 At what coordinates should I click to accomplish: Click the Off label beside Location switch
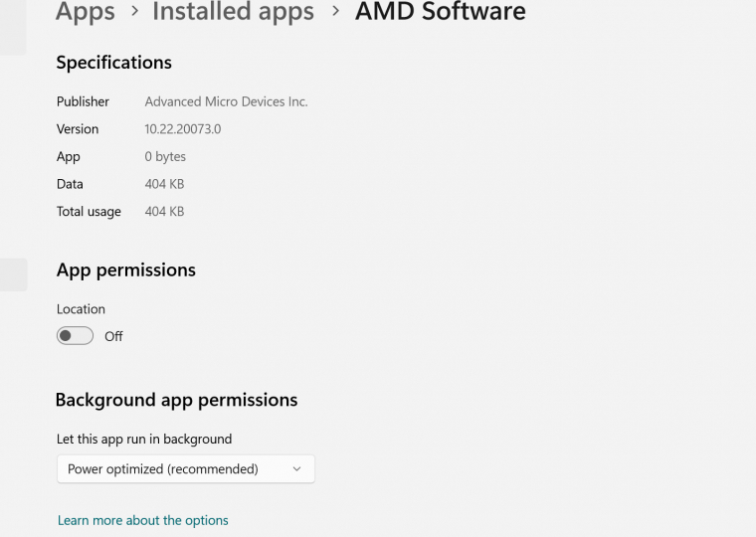coord(113,337)
